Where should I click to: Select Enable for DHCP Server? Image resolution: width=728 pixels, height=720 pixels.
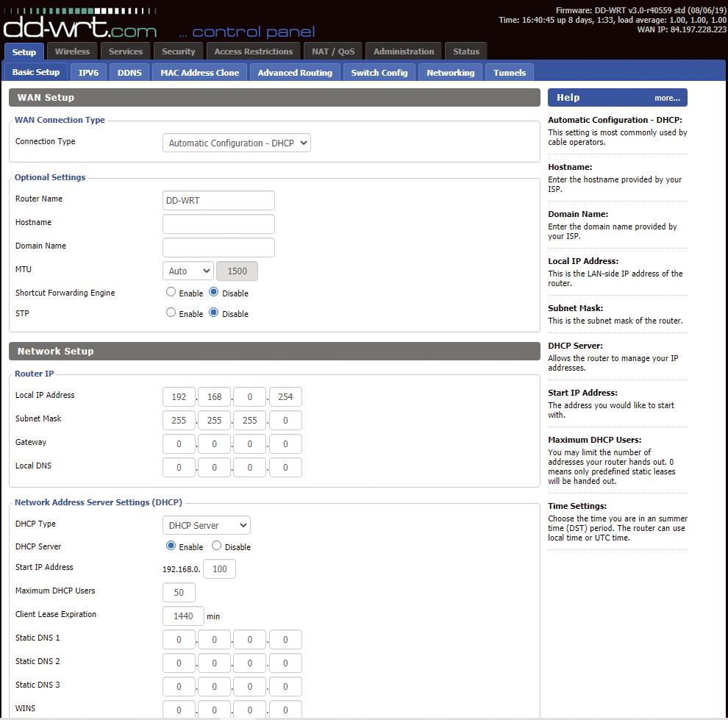pos(171,546)
